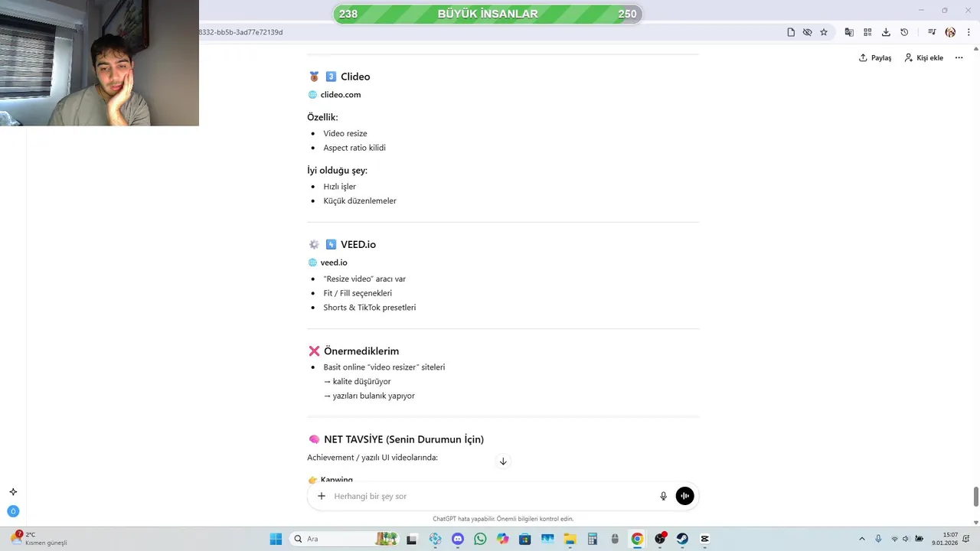Click the 'Fit / Fill seçenekleri' bullet
The height and width of the screenshot is (551, 980).
click(x=358, y=293)
